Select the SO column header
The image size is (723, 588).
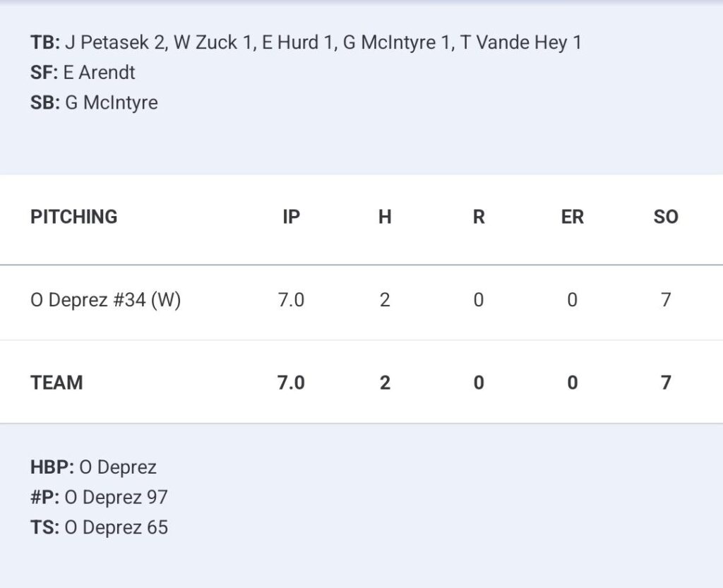[x=666, y=217]
